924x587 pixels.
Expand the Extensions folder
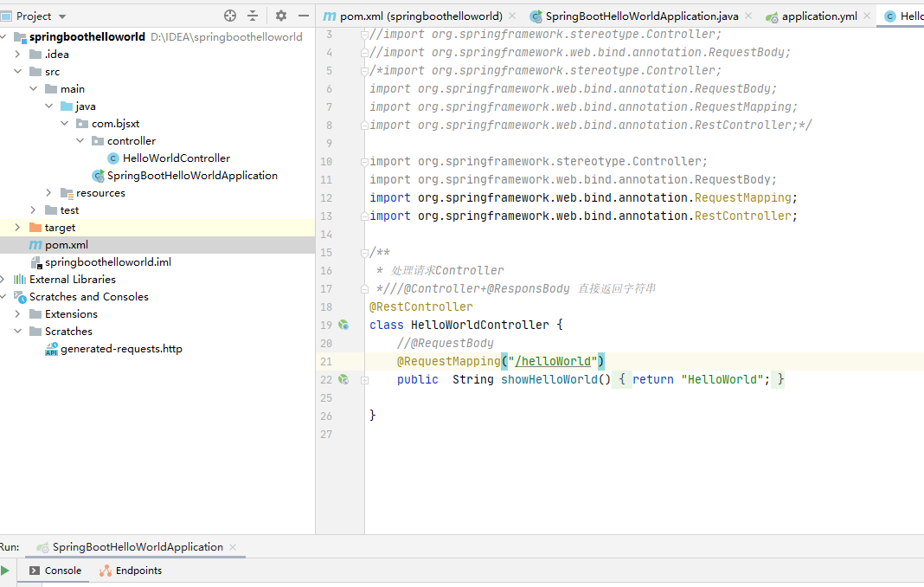17,314
